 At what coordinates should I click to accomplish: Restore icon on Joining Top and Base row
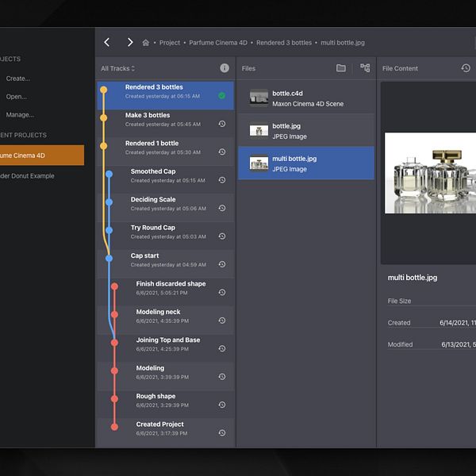222,348
